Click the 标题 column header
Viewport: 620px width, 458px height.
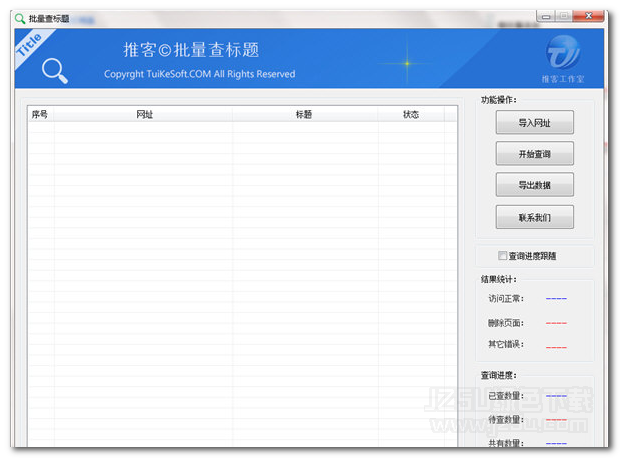[304, 114]
